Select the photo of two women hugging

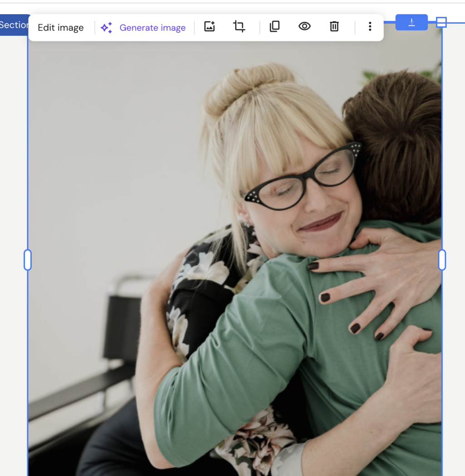[235, 258]
